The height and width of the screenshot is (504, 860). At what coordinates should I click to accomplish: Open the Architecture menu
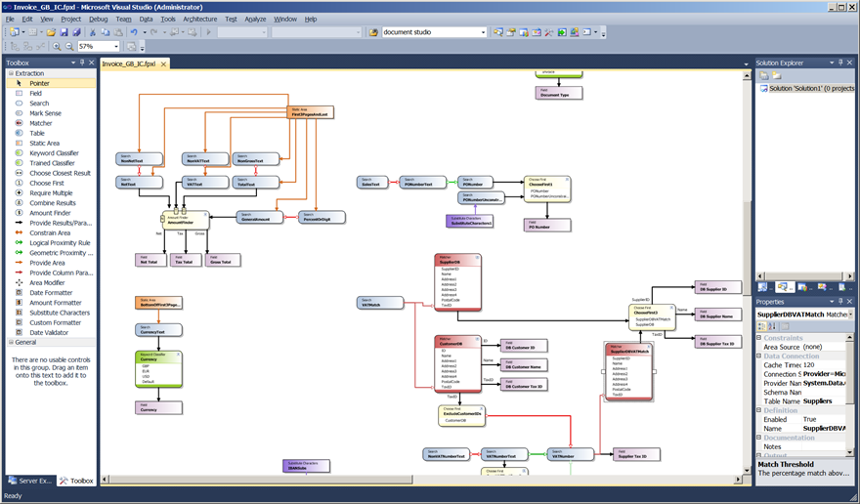(199, 19)
